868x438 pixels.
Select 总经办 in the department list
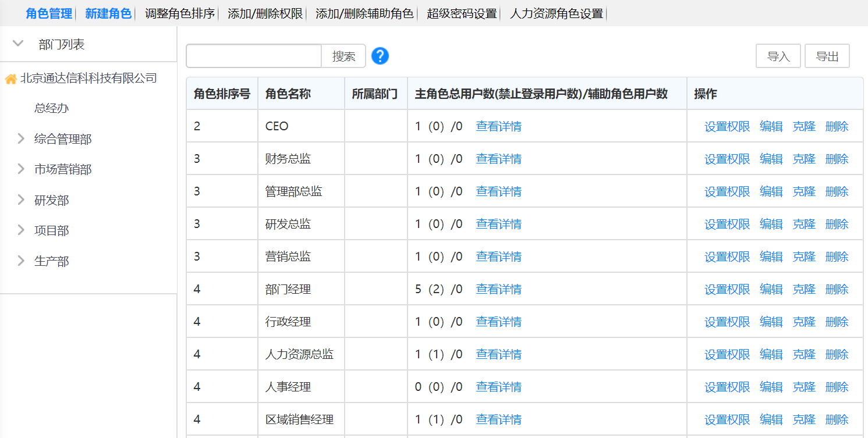pos(52,108)
